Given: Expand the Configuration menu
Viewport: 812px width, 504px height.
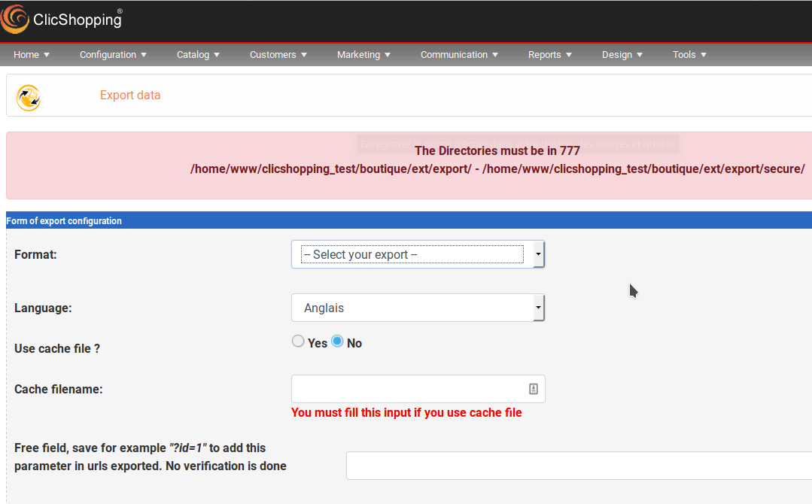Looking at the screenshot, I should 114,55.
